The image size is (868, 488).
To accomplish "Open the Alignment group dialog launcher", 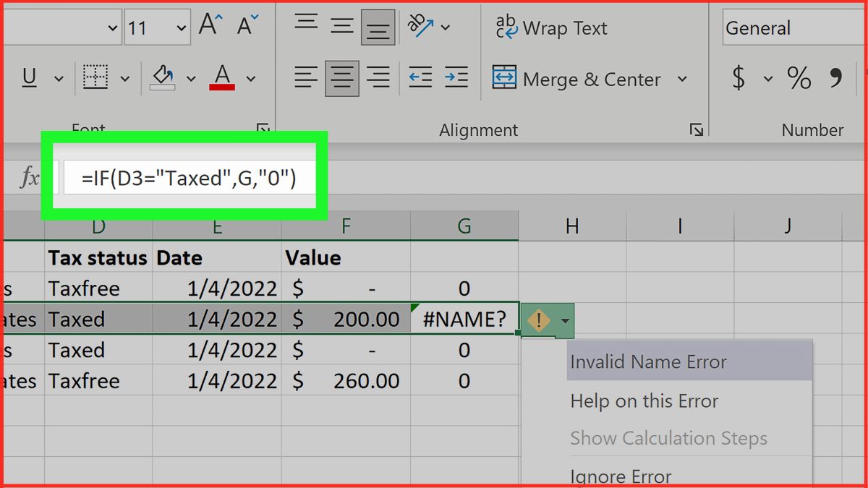I will [x=697, y=129].
